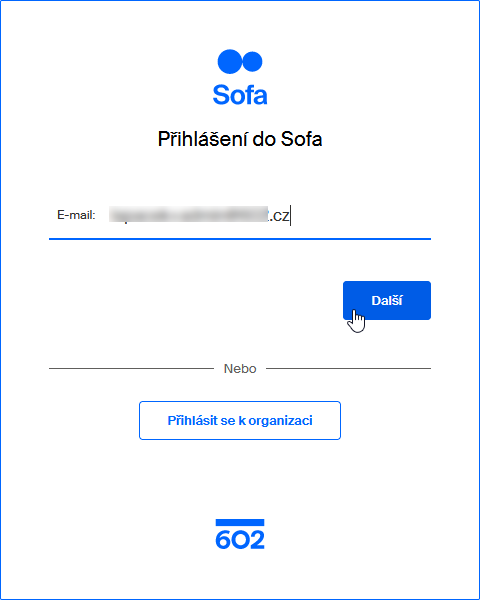Click the digit 6 in the 602 logo
Screen dimensions: 480x600
pyautogui.click(x=222, y=540)
